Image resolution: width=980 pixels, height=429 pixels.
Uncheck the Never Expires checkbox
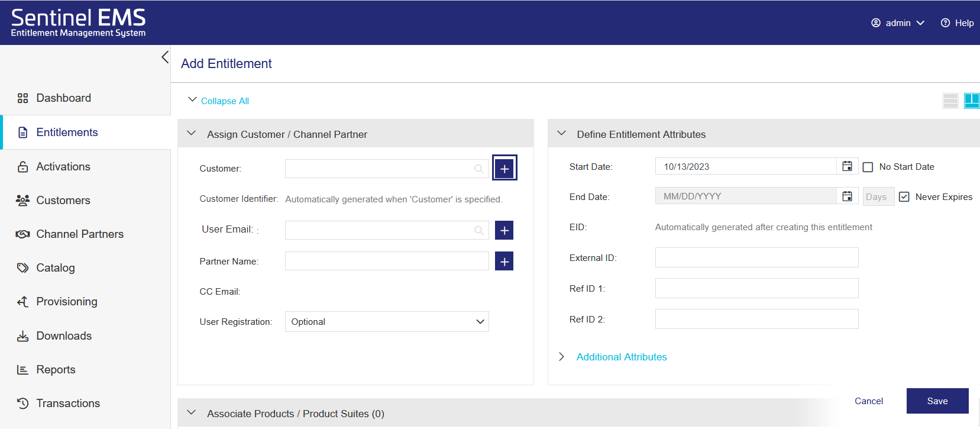(x=904, y=196)
